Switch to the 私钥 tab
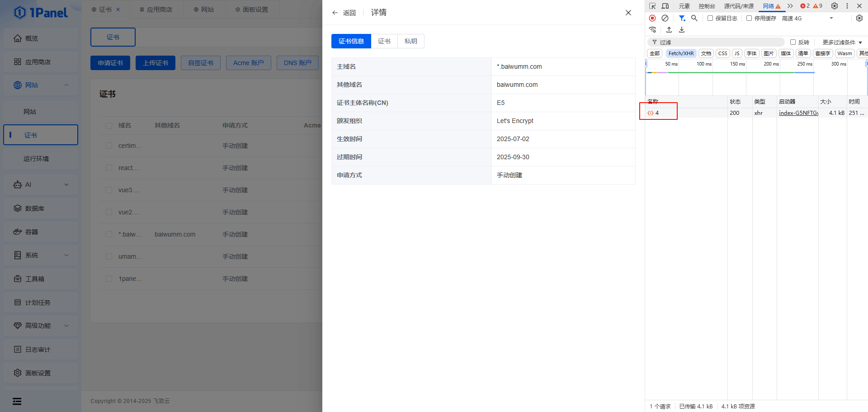This screenshot has width=868, height=412. [411, 41]
